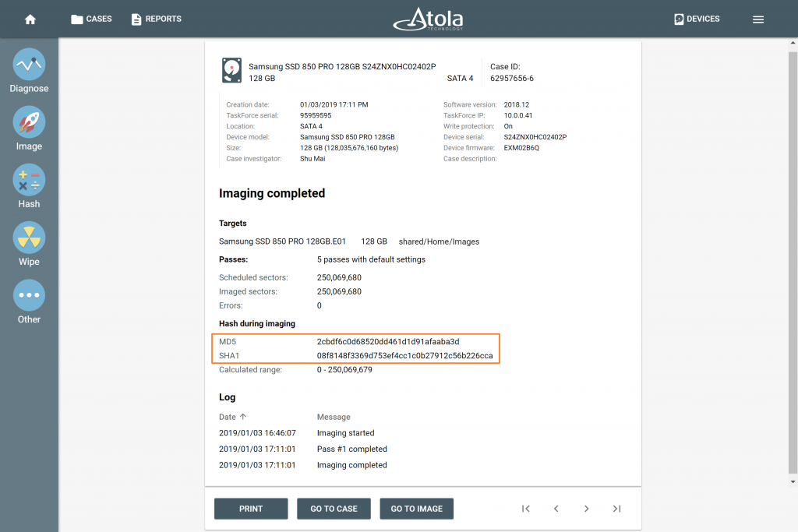
Task: Click the 'Imaging started' log entry
Action: (x=345, y=433)
